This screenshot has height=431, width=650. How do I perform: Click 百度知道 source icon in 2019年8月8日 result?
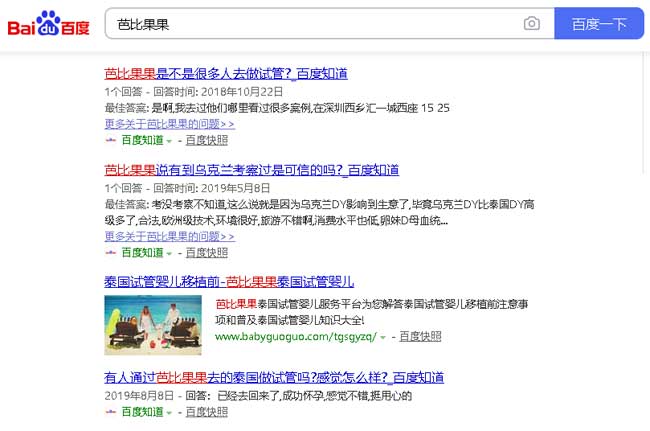[x=111, y=412]
